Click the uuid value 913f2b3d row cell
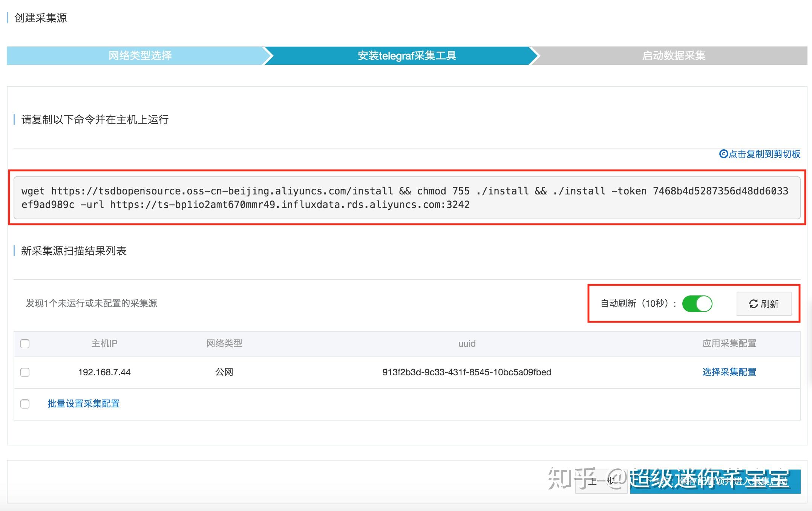The height and width of the screenshot is (511, 812). click(x=467, y=372)
